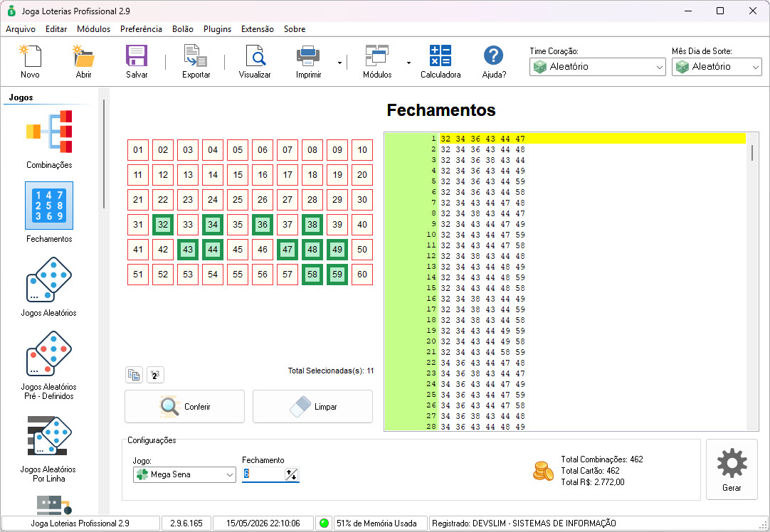Deselect number 59 in the grid
Viewport: 770px width, 532px height.
[337, 275]
